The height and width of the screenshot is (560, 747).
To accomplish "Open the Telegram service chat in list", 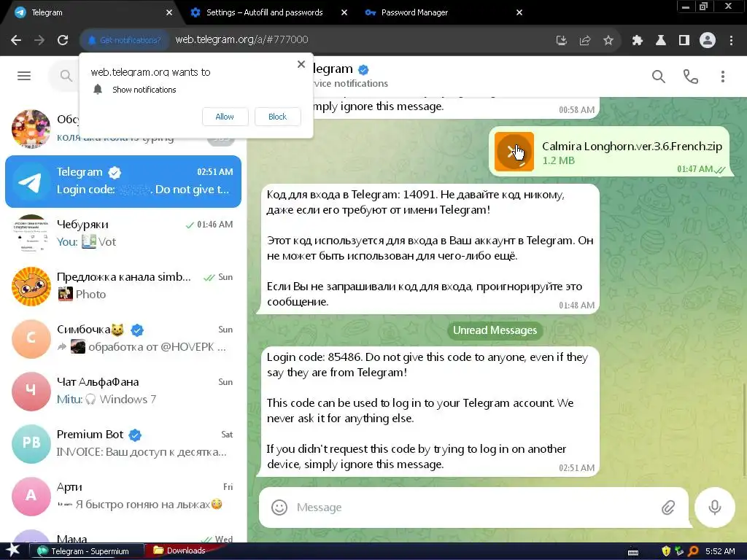I will [123, 182].
